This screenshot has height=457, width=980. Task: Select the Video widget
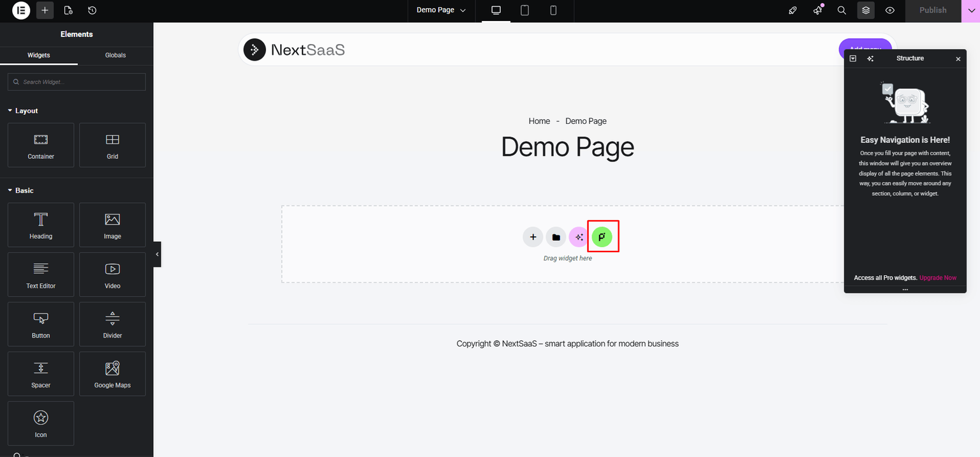[x=112, y=274]
